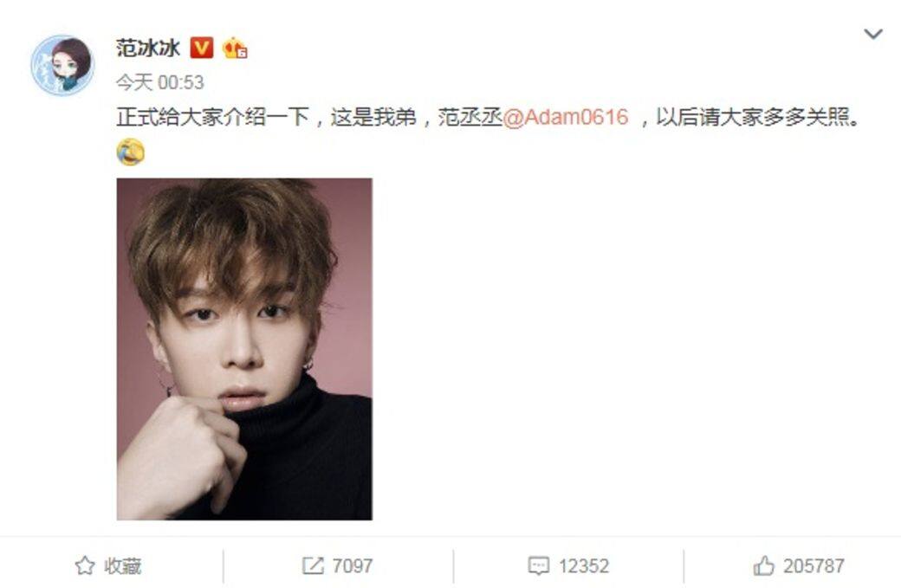Viewport: 901px width, 588px height.
Task: Click the comment speech bubble icon
Action: pos(538,566)
